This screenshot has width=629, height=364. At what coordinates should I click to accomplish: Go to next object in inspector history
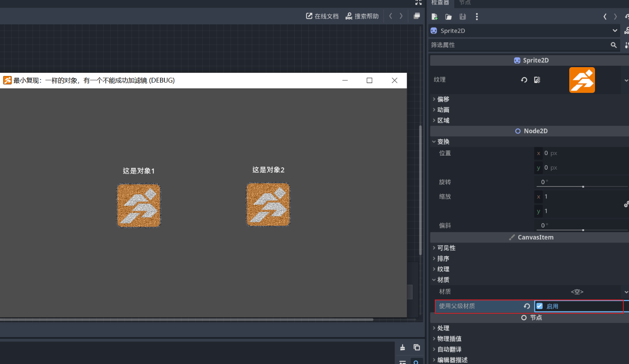(x=615, y=17)
